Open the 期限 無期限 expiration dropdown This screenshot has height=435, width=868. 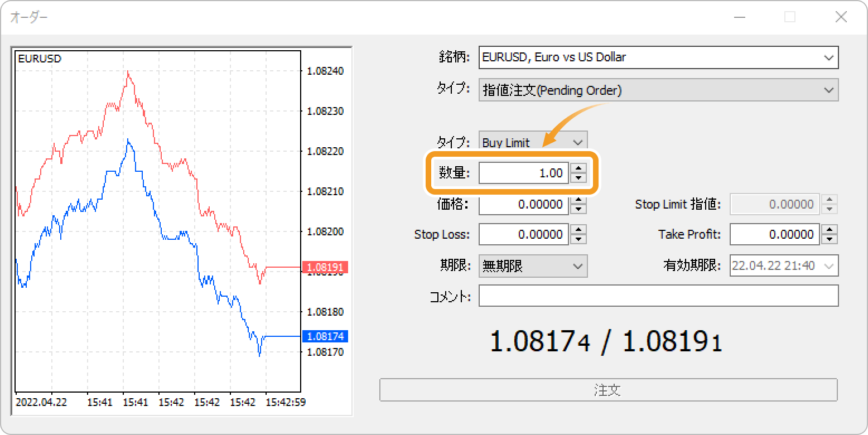pyautogui.click(x=533, y=266)
